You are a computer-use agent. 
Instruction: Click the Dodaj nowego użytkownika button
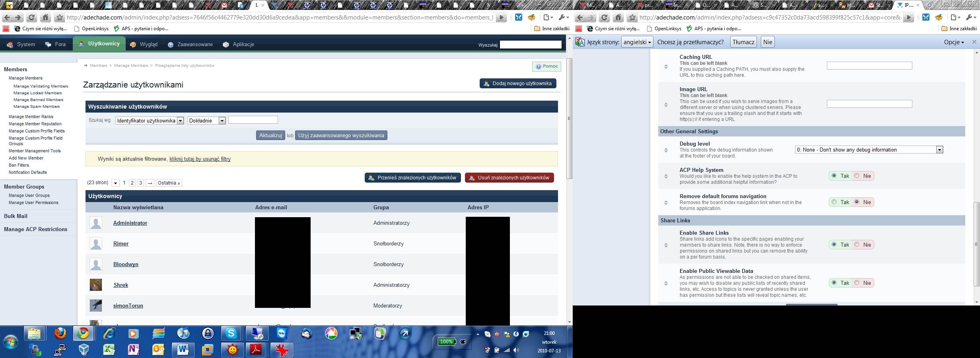(x=517, y=84)
